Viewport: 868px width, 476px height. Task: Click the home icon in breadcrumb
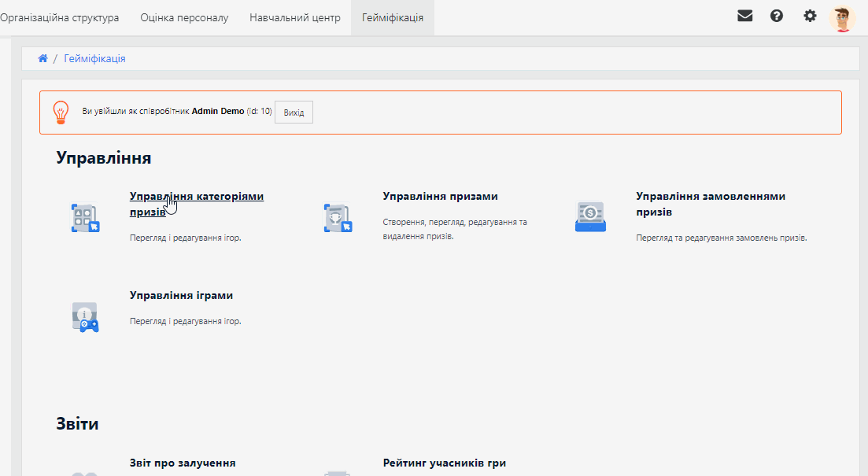tap(42, 59)
